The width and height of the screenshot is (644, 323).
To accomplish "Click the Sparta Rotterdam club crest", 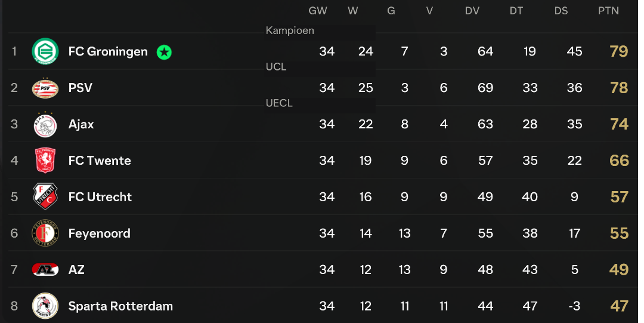I will (x=45, y=306).
